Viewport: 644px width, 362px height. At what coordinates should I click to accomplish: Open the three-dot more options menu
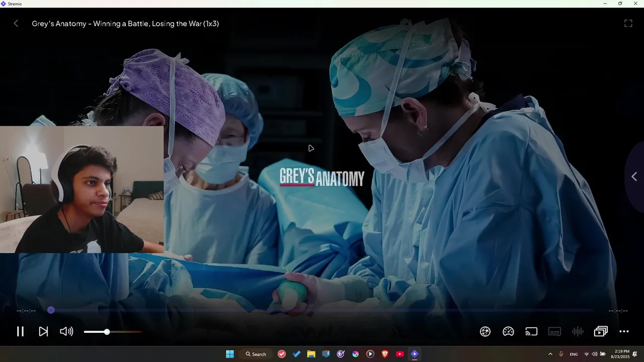[624, 331]
